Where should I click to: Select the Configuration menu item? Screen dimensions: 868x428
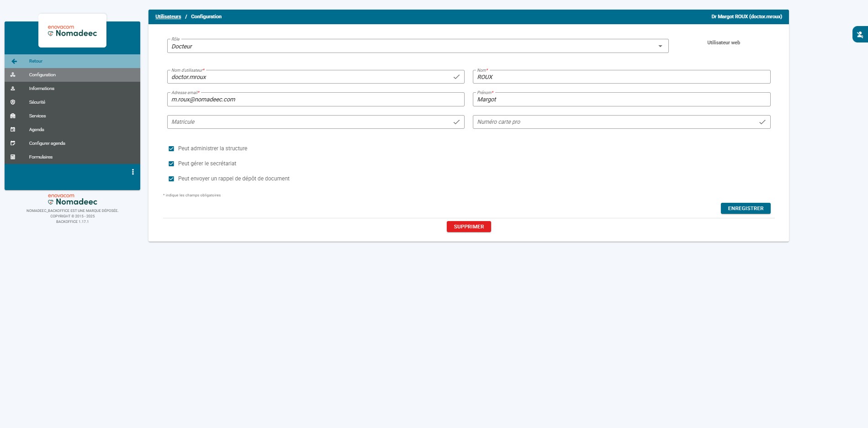click(72, 75)
